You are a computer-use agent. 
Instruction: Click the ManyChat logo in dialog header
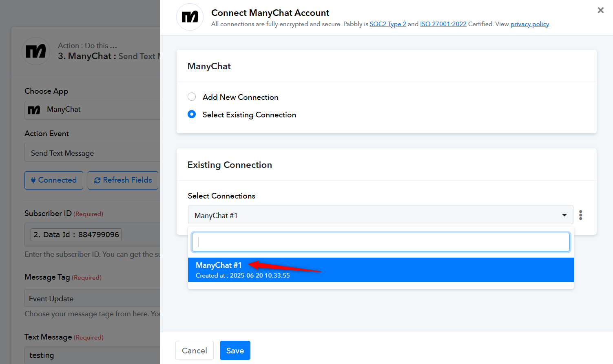[x=190, y=17]
